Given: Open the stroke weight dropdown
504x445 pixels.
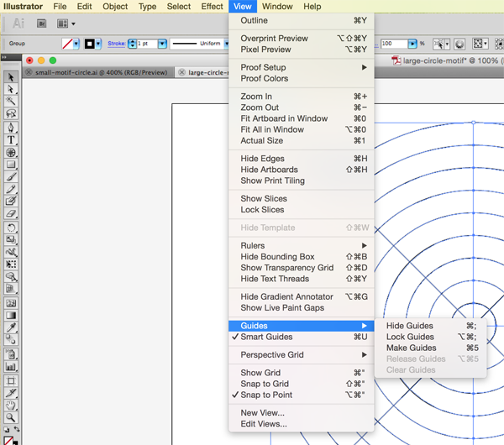Looking at the screenshot, I should pos(162,44).
